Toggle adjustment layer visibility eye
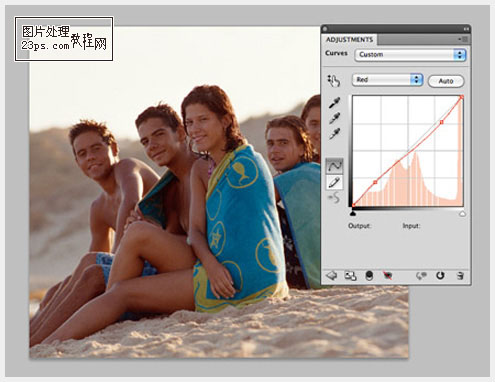Screen dimensions: 495x382 point(387,276)
